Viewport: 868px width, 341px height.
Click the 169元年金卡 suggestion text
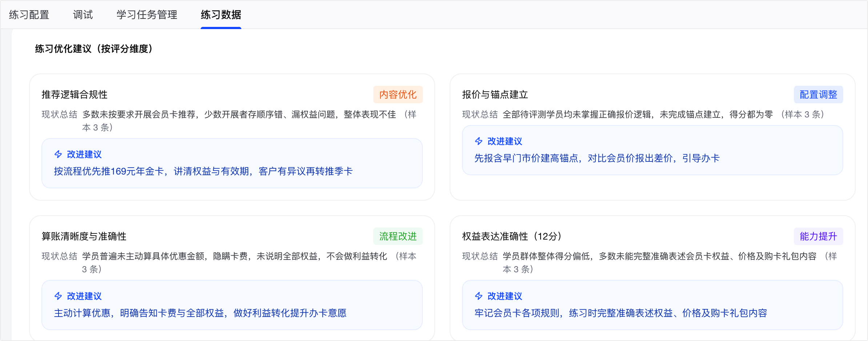point(203,171)
